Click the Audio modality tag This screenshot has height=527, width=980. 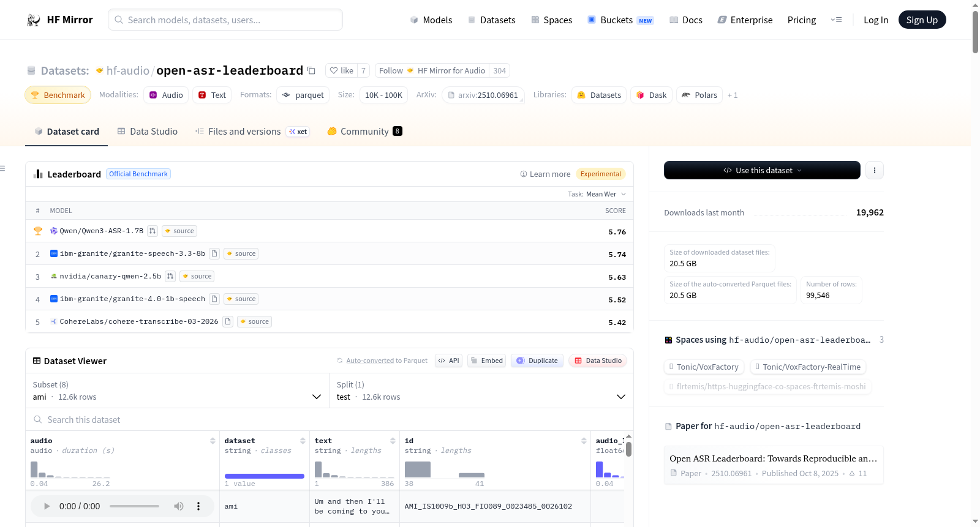[166, 95]
